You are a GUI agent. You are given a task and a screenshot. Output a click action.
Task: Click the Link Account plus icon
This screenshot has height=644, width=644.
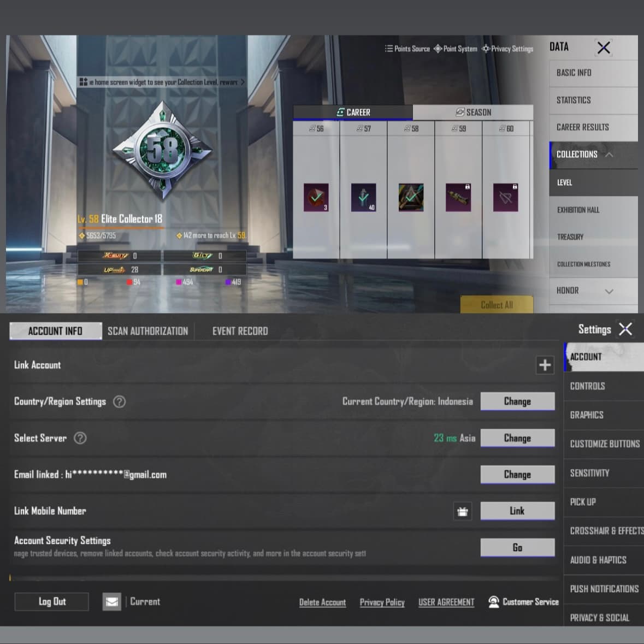click(545, 365)
